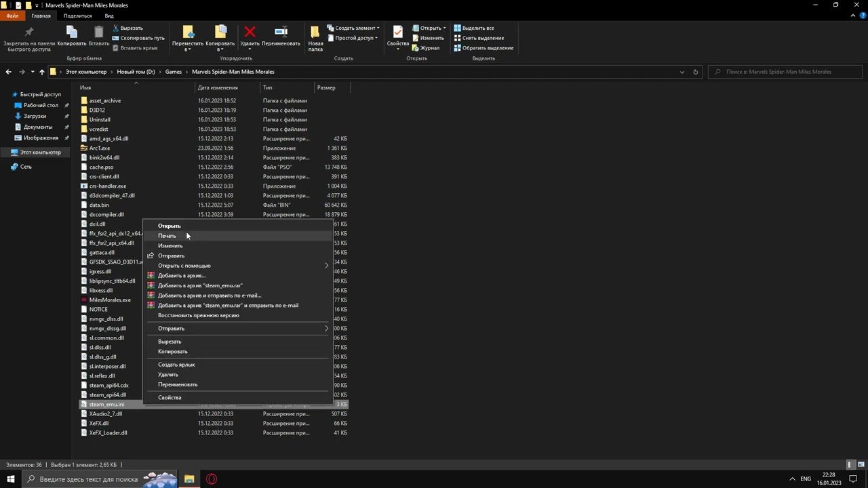Click ribbon Изменить button
Viewport: 868px width, 488px height.
[428, 38]
